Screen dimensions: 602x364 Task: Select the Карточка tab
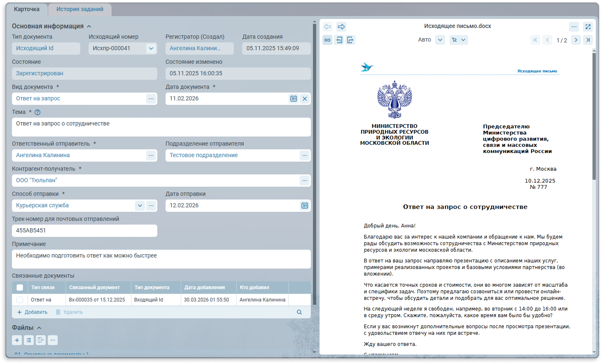point(27,9)
